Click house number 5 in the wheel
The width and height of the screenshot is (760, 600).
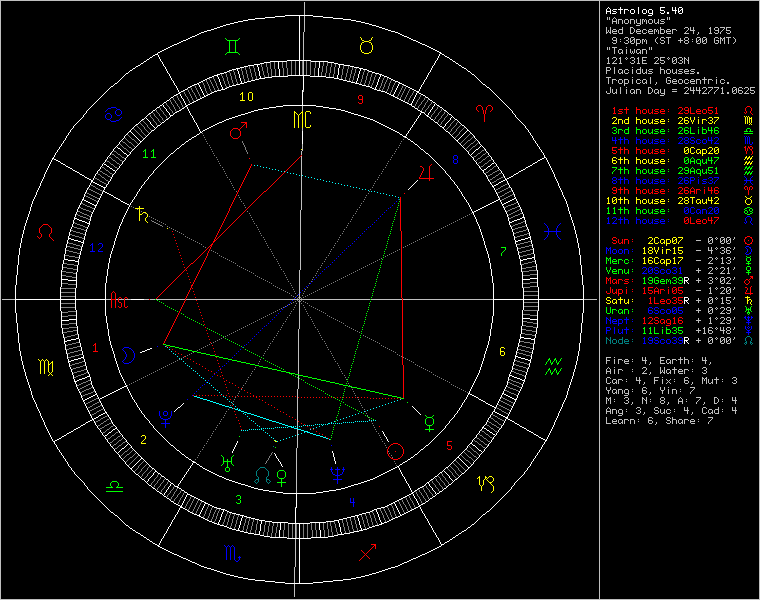(x=449, y=445)
